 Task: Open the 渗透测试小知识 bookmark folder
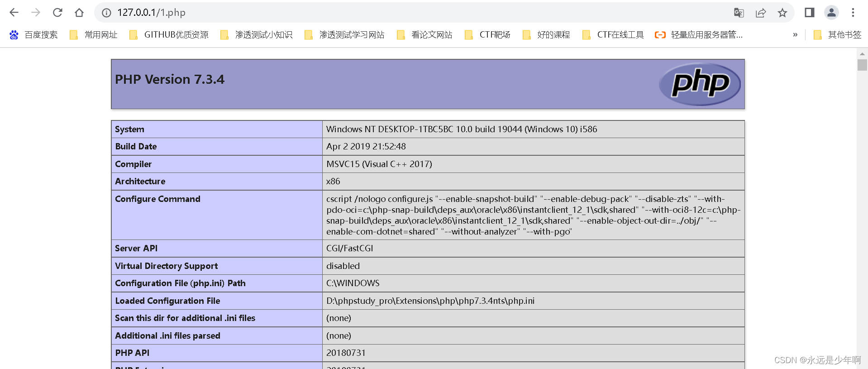point(256,35)
